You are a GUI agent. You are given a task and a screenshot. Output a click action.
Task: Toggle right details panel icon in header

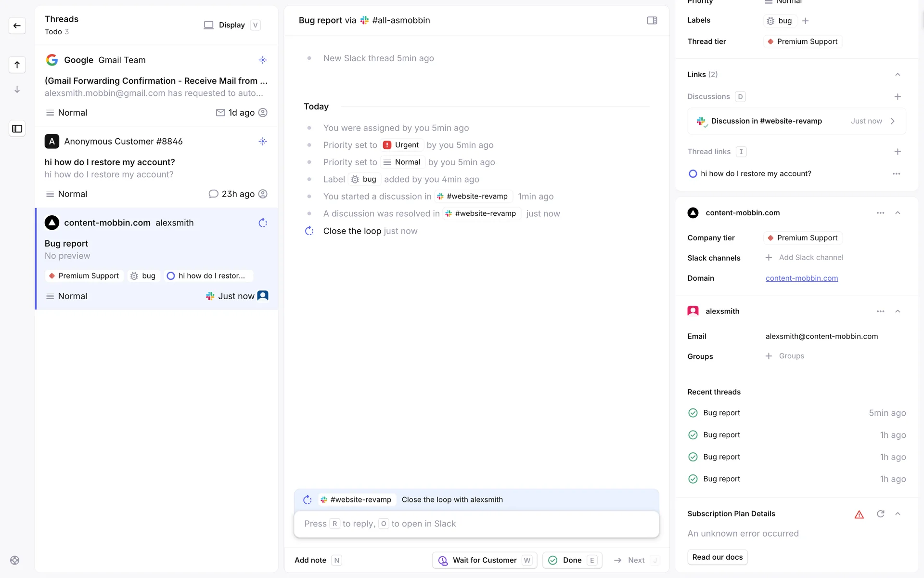[x=652, y=20]
